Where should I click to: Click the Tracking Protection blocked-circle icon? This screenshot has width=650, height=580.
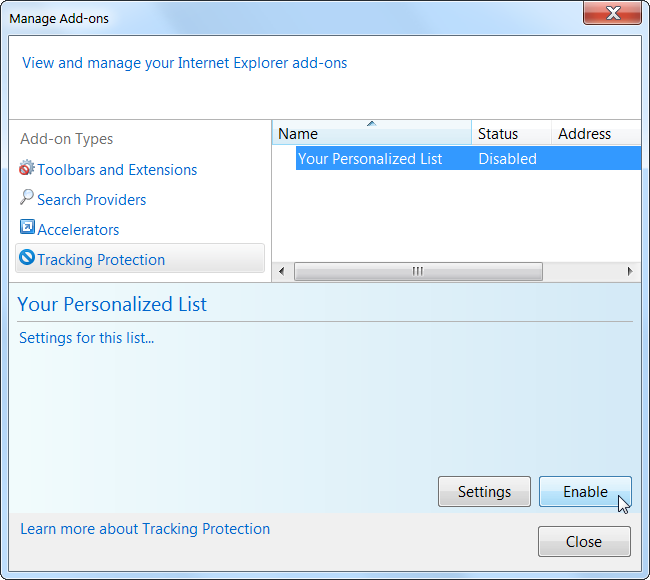[27, 259]
